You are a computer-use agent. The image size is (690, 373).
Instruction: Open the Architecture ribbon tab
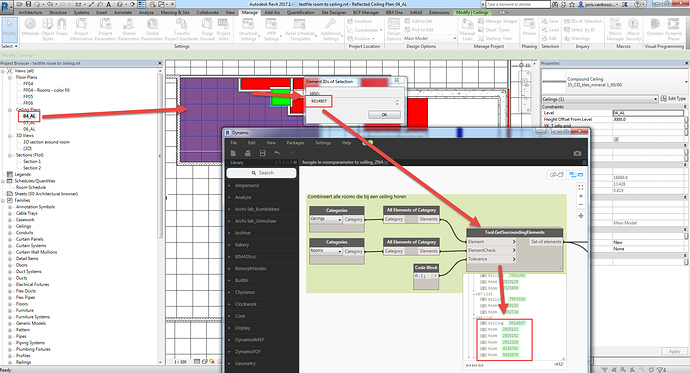click(x=30, y=12)
